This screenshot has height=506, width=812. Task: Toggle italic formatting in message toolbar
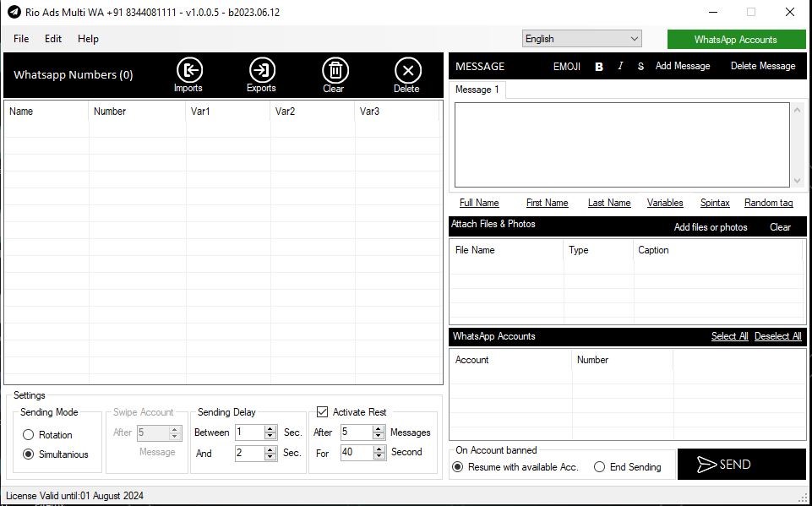coord(620,66)
